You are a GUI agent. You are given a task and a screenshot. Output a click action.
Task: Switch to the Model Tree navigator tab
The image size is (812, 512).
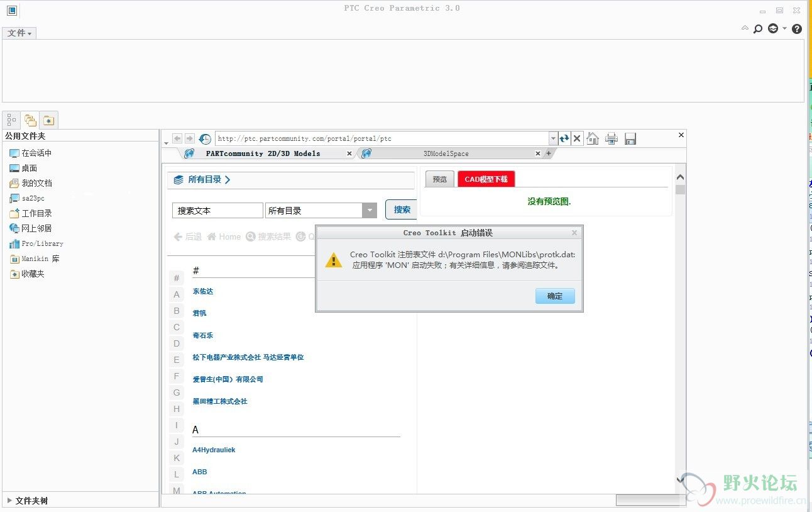pos(11,120)
